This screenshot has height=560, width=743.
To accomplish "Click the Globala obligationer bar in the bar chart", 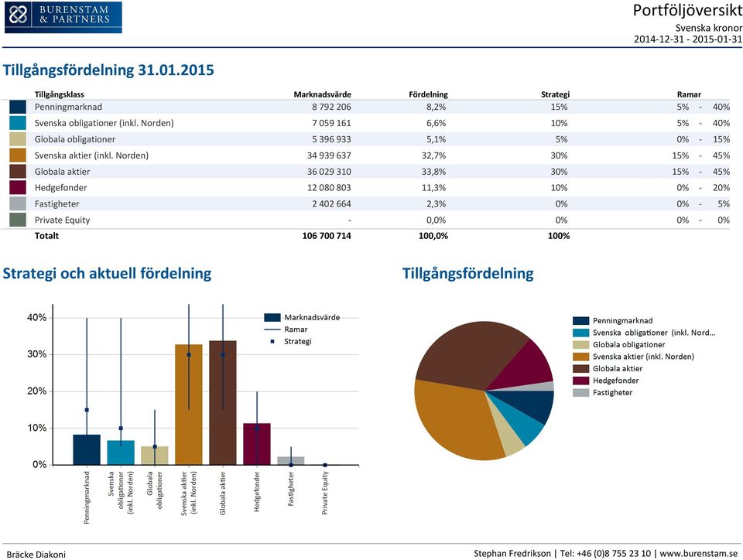I will pos(155,456).
